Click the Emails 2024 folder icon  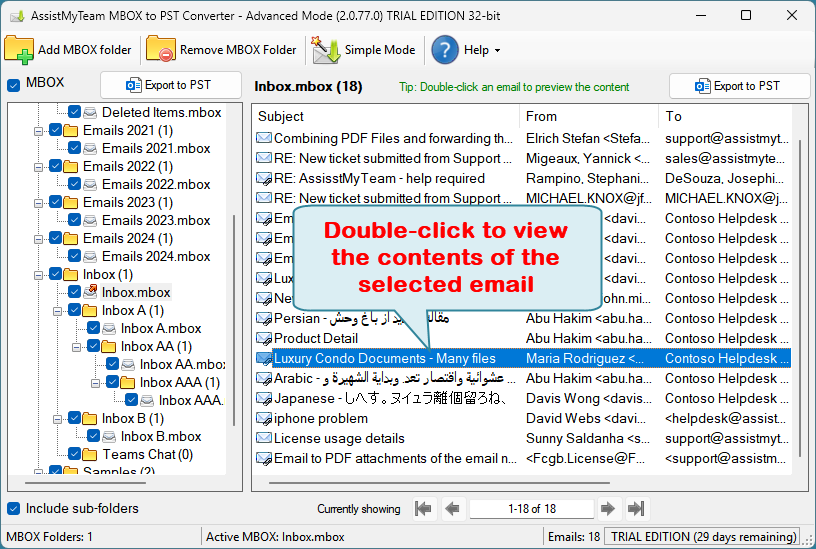[x=71, y=238]
